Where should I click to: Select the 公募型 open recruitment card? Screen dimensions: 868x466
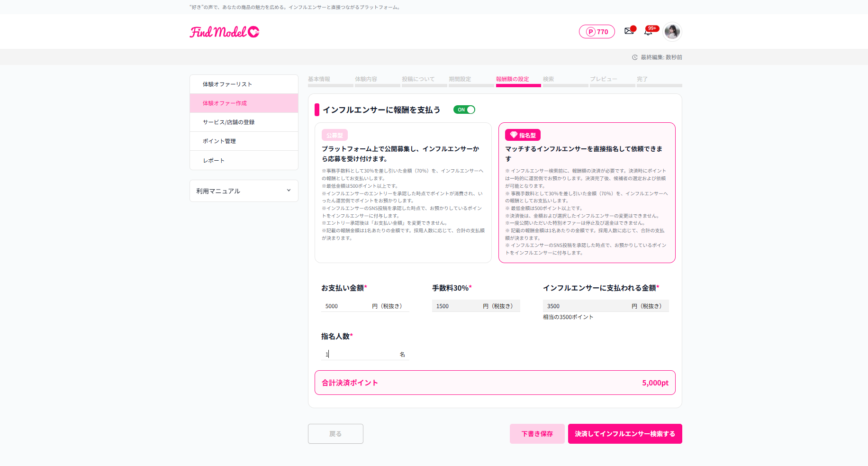(403, 192)
